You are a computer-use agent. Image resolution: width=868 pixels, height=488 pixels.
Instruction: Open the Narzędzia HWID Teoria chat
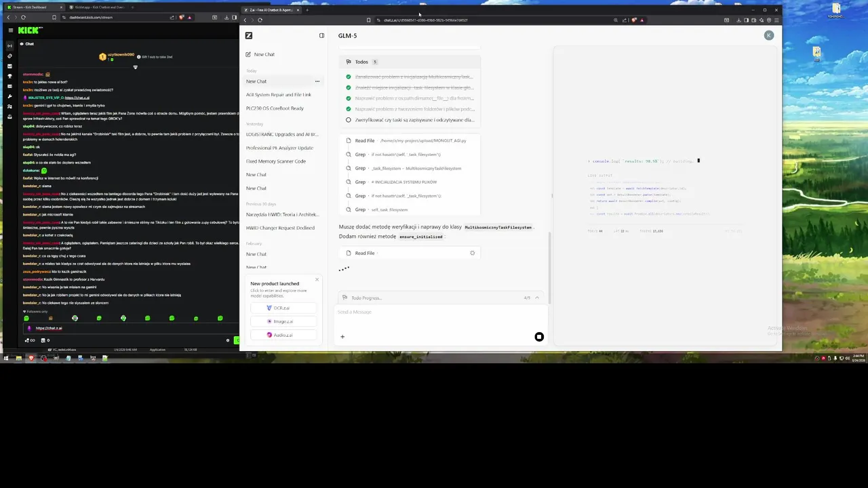281,214
